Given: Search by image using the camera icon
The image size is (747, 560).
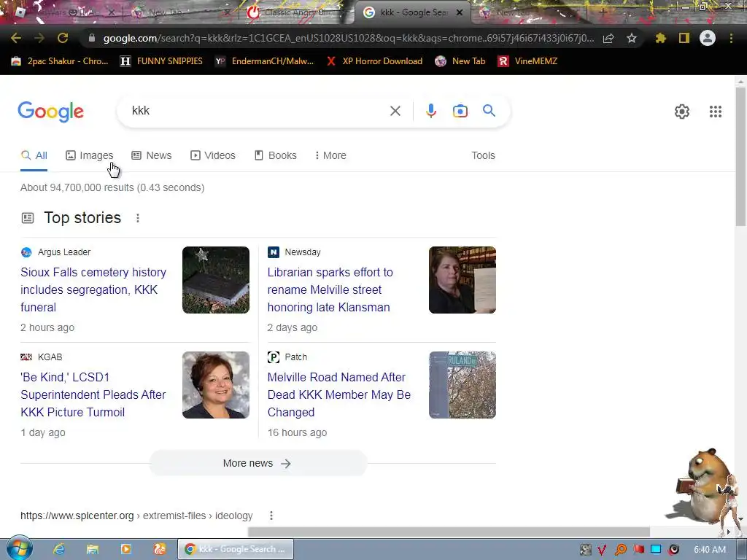Looking at the screenshot, I should [460, 111].
